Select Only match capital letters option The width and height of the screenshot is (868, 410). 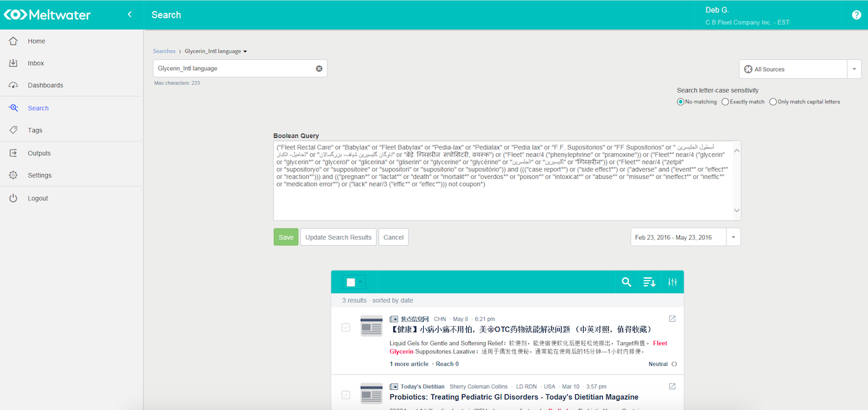(x=773, y=102)
